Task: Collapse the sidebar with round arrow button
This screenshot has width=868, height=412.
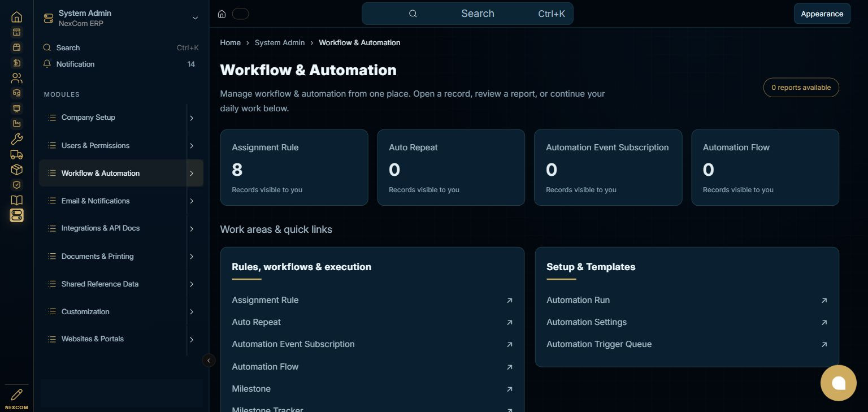Action: pyautogui.click(x=209, y=361)
